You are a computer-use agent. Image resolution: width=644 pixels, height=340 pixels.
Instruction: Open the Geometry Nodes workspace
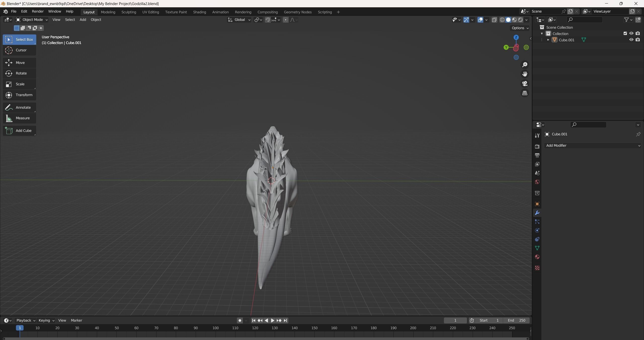click(x=298, y=12)
